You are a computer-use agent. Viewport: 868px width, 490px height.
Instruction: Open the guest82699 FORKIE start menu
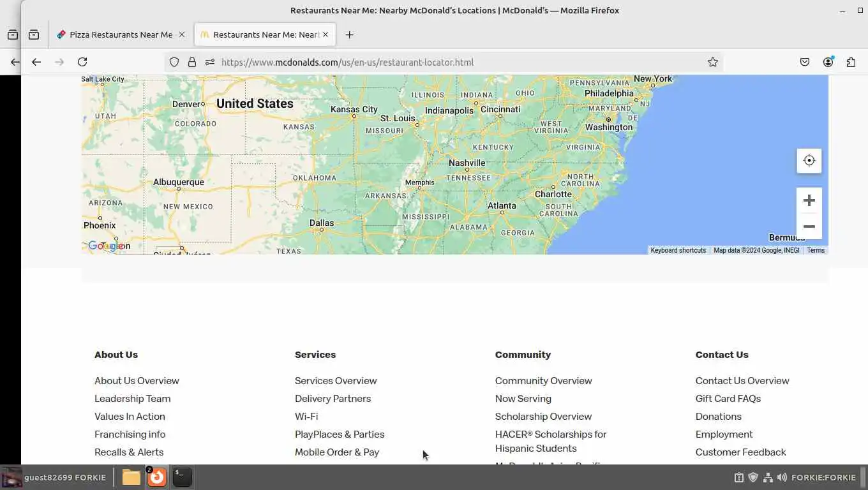[x=54, y=477]
